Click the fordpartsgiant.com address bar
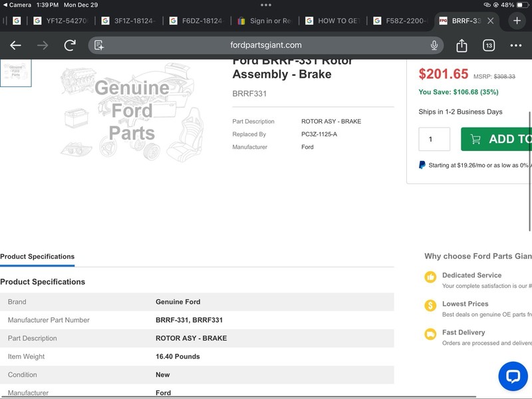This screenshot has height=399, width=532. coord(265,45)
